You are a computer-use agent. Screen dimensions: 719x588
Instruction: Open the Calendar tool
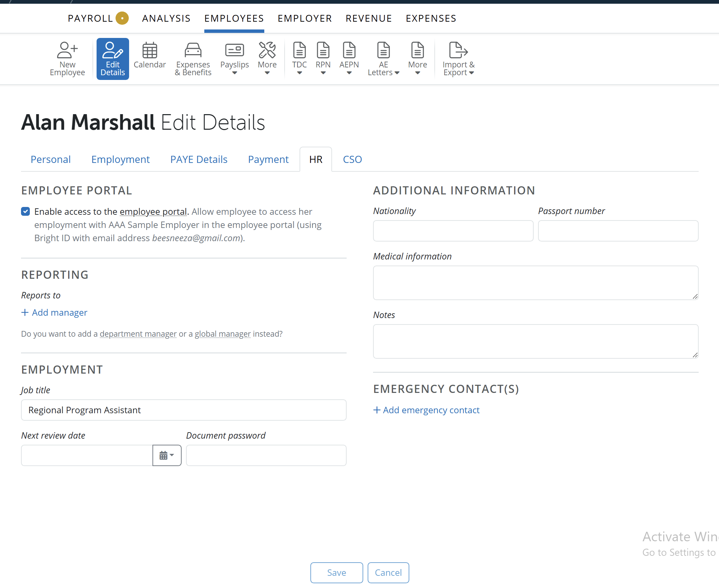[149, 56]
